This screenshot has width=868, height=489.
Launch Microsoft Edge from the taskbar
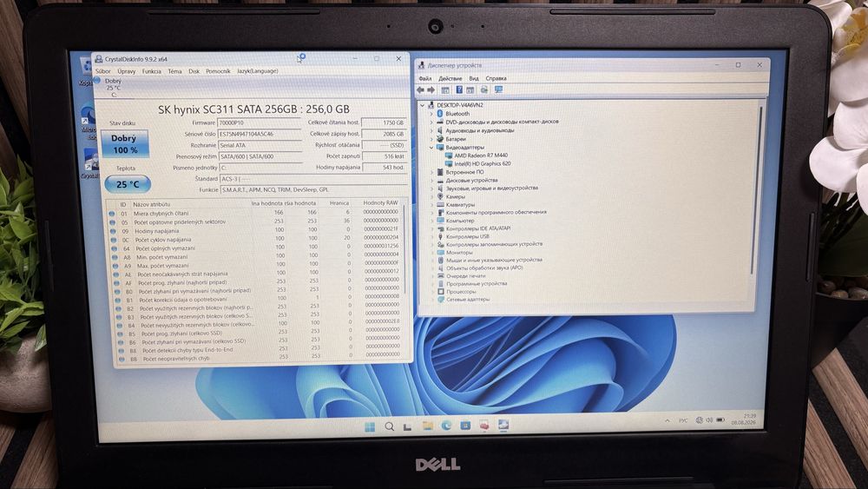click(446, 426)
